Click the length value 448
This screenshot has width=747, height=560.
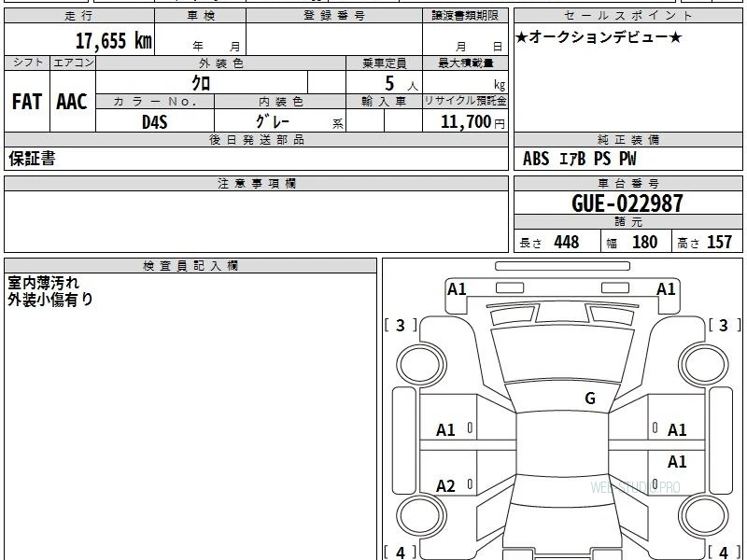(567, 242)
